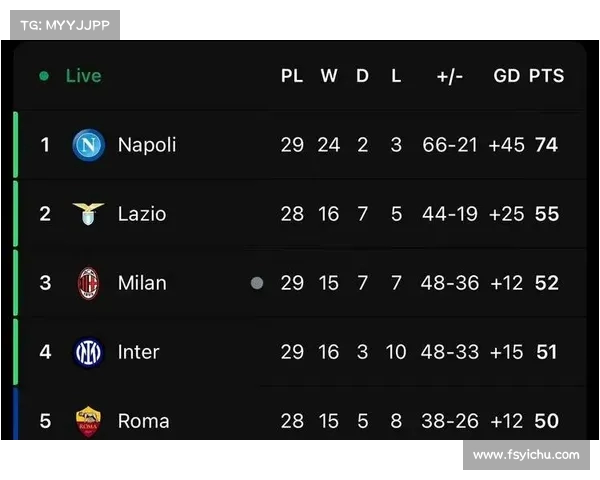Click the gray live-match dot beside Milan

[x=257, y=283]
